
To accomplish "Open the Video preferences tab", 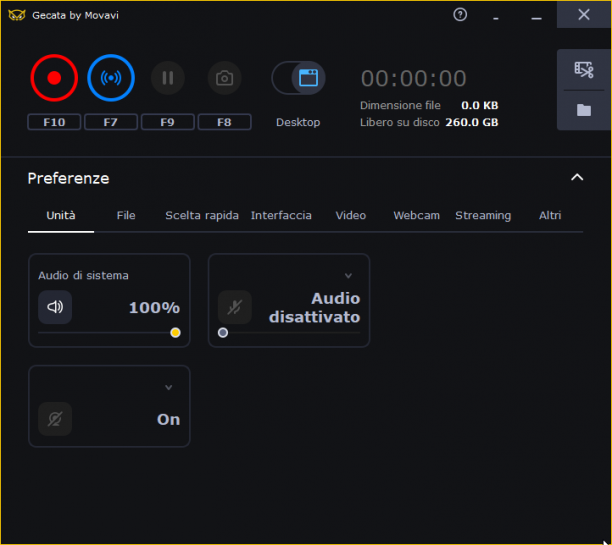I will click(x=351, y=216).
